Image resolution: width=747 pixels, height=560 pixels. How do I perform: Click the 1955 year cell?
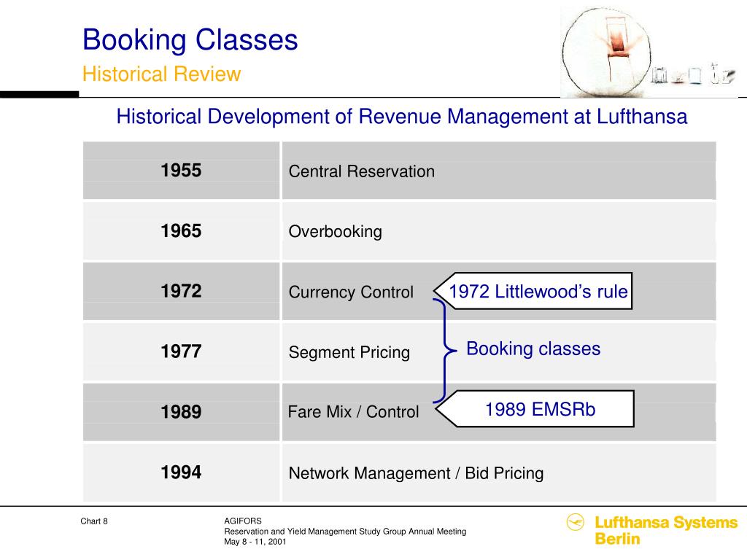point(181,171)
